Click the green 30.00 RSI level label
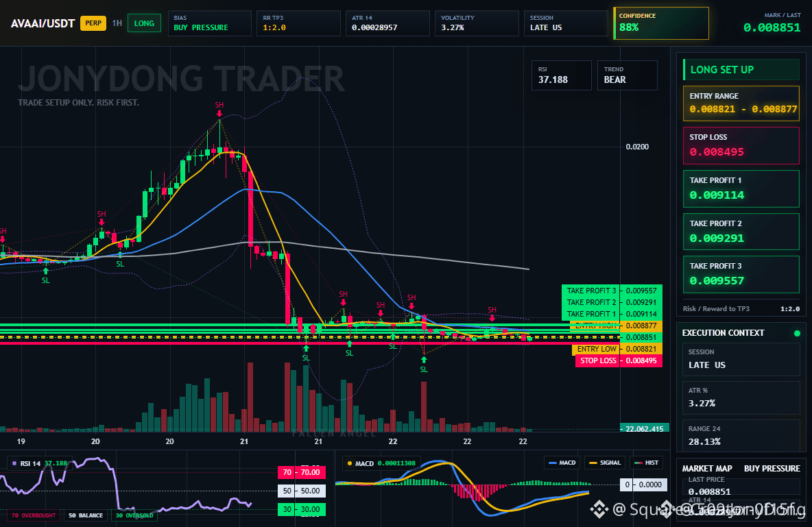This screenshot has width=812, height=527. click(302, 509)
